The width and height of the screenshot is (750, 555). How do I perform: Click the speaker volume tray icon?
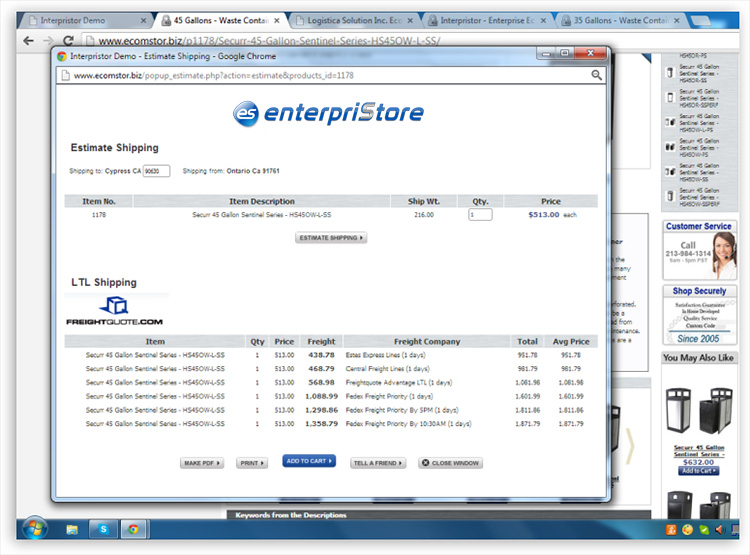[719, 530]
